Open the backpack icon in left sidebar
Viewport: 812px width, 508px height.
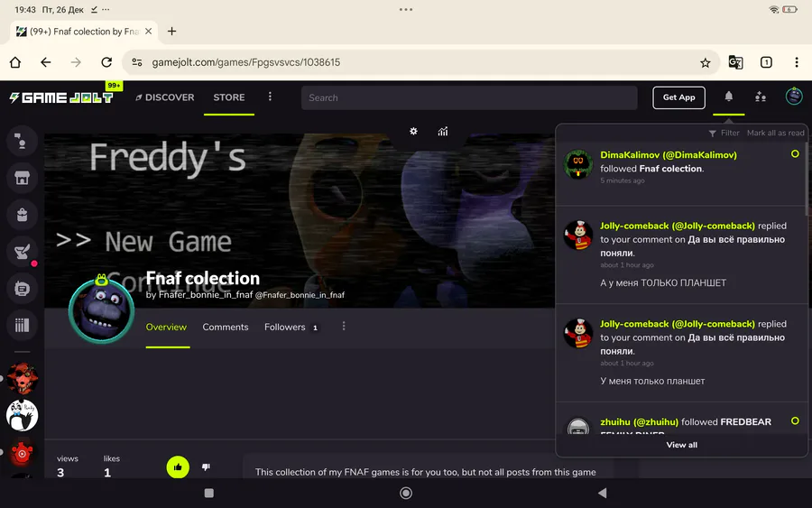tap(22, 215)
